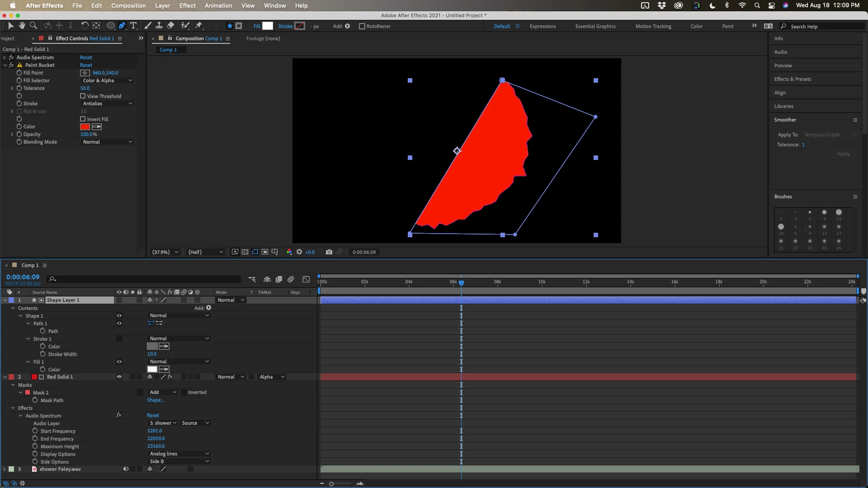
Task: Click the current timecode field in timeline
Action: (23, 277)
